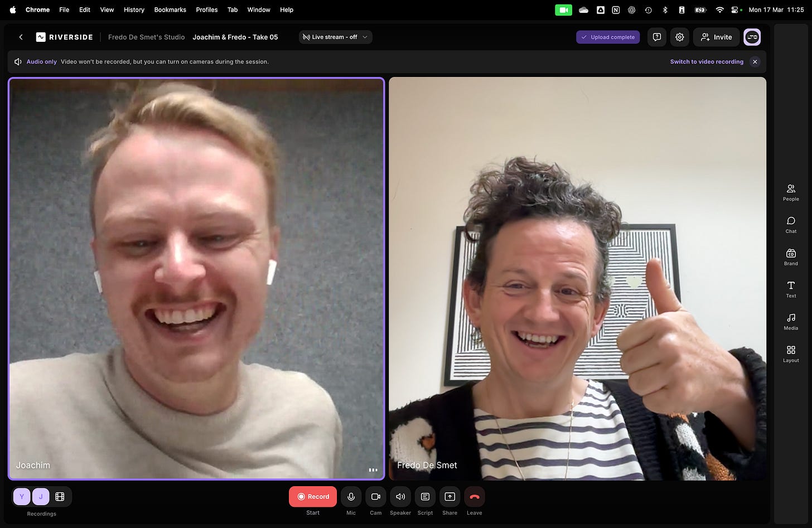Open the battery status icon
The height and width of the screenshot is (528, 812).
700,9
